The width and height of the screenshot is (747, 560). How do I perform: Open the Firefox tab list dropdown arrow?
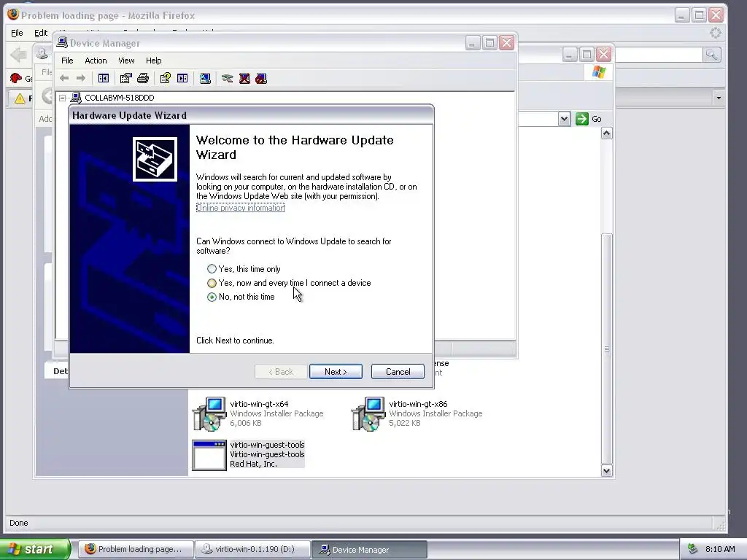pyautogui.click(x=719, y=98)
